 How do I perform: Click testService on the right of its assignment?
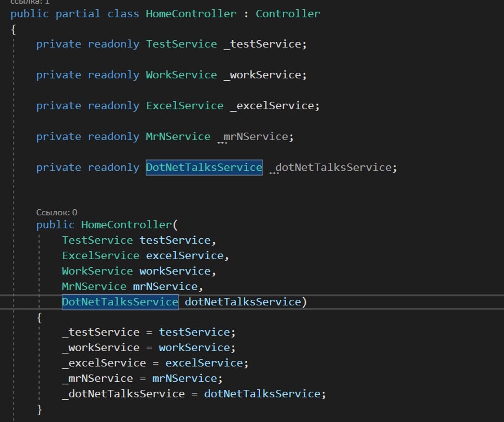tap(194, 332)
